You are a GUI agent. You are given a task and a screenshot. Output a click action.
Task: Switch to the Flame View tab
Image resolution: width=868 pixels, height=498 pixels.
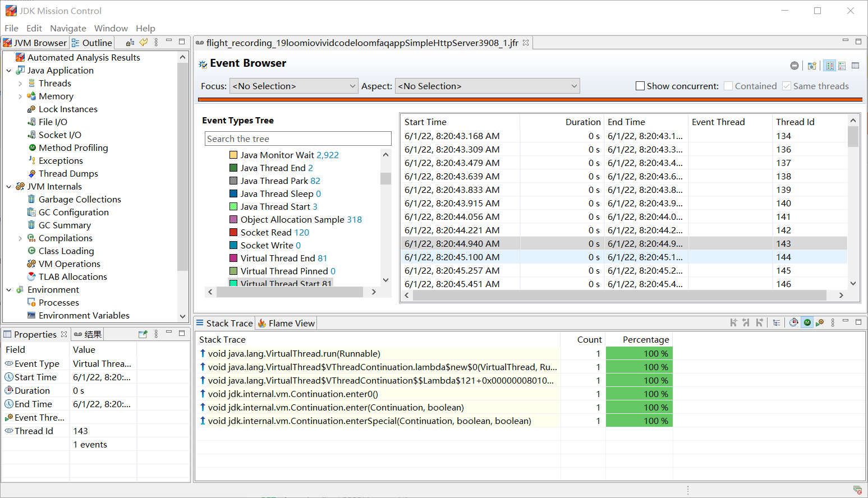pyautogui.click(x=287, y=323)
